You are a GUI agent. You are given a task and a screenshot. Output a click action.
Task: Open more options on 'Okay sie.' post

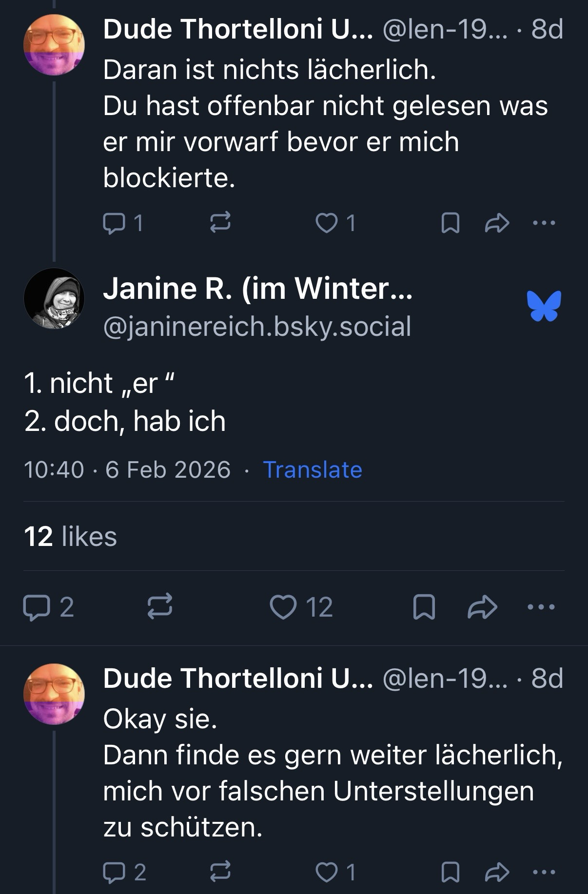544,873
